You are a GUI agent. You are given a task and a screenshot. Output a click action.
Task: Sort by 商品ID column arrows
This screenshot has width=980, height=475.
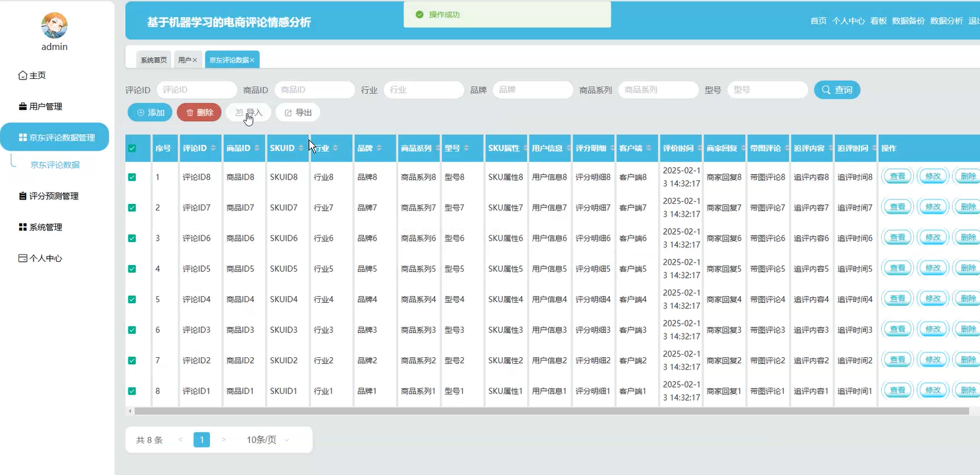click(x=257, y=149)
